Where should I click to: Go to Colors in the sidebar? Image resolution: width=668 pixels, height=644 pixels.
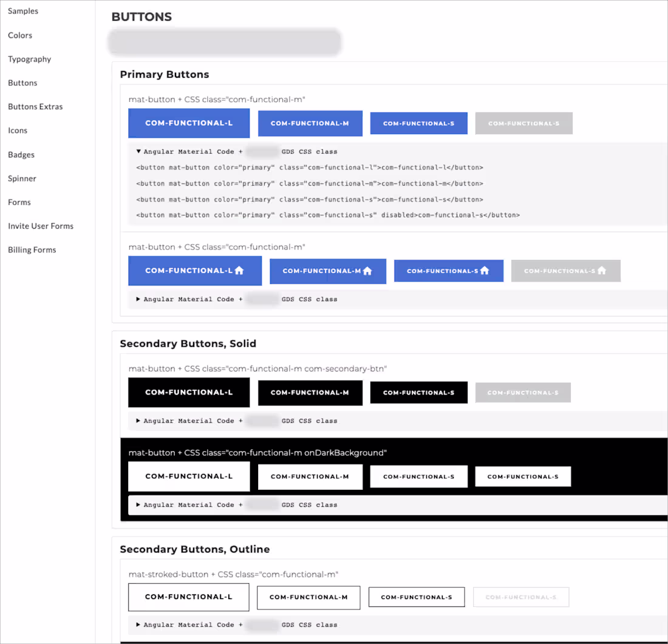(x=20, y=35)
